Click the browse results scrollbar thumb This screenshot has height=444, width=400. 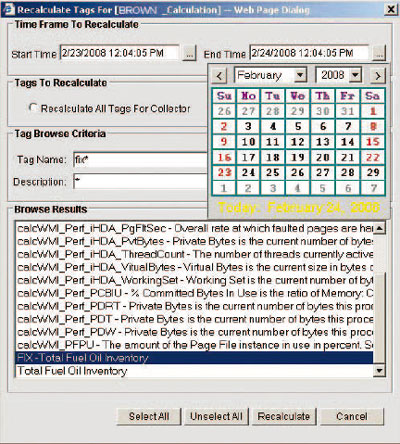379,317
